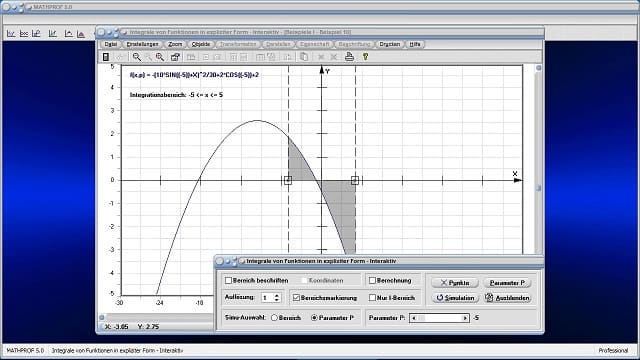This screenshot has height=360, width=640.
Task: Open the Einstellungen menu
Action: point(142,44)
